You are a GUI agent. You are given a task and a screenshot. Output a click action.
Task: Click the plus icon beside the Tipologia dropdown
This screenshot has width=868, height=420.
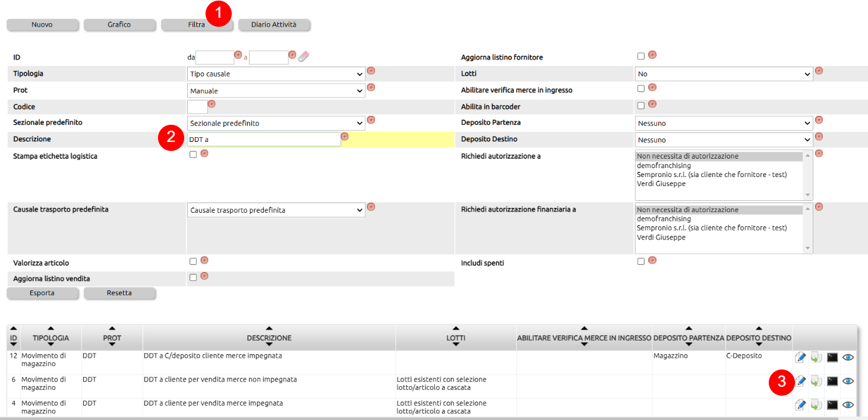(x=371, y=71)
